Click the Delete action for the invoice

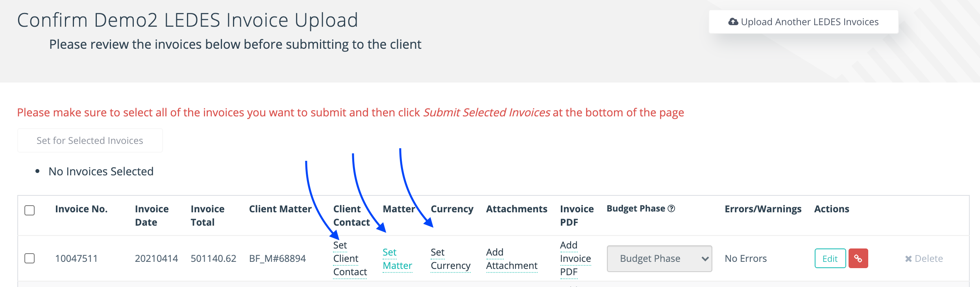coord(924,259)
